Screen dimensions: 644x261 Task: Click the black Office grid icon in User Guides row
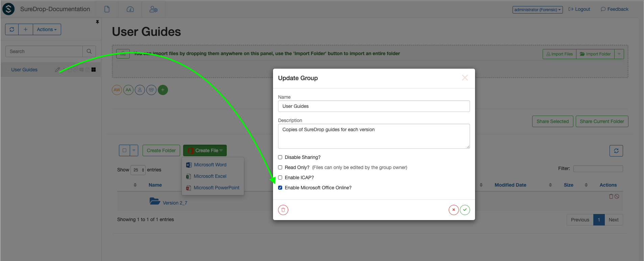pyautogui.click(x=94, y=70)
